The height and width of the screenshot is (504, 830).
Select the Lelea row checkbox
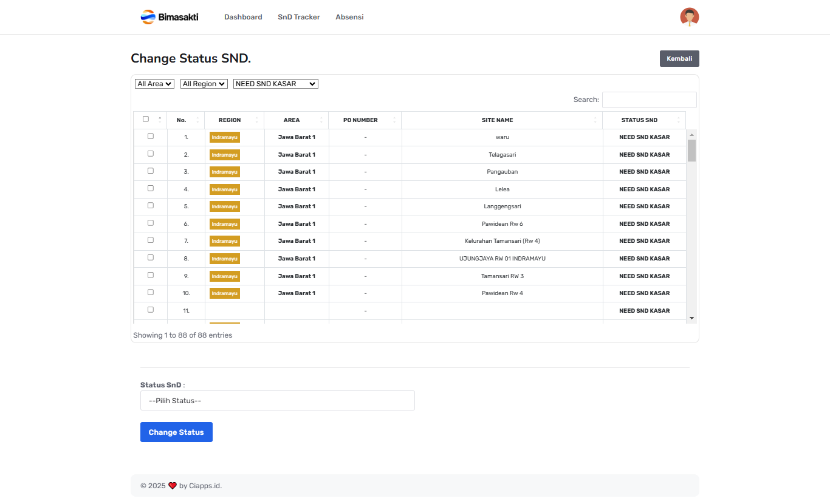point(151,188)
